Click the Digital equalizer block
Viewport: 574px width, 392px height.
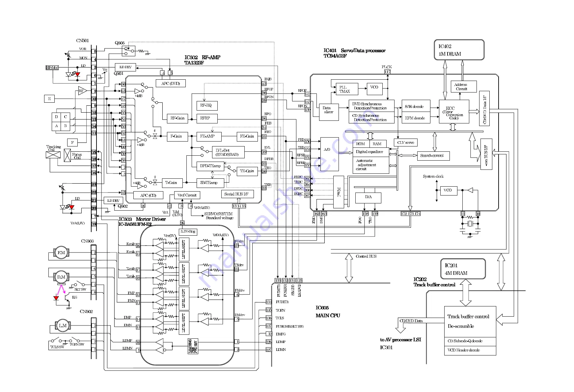(x=371, y=152)
